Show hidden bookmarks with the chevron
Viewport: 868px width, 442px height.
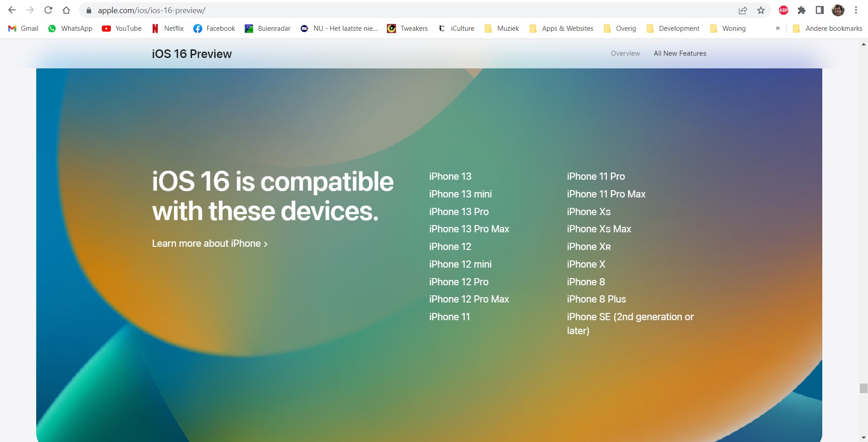[778, 29]
